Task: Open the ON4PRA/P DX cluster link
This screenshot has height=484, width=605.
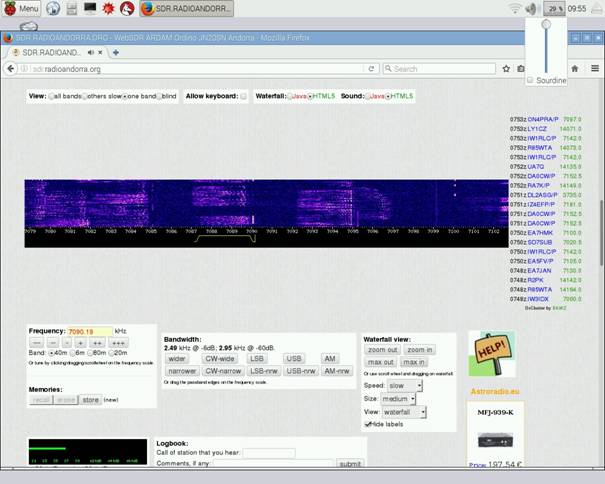Action: coord(542,119)
